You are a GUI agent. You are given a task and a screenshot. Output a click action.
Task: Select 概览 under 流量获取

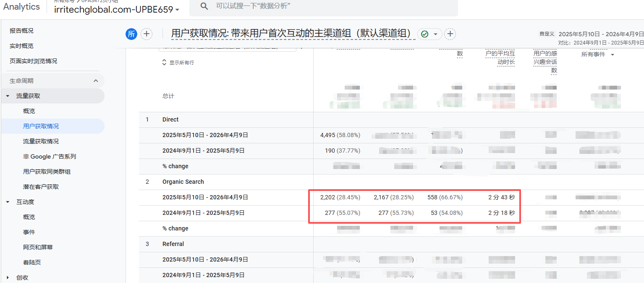[x=29, y=111]
